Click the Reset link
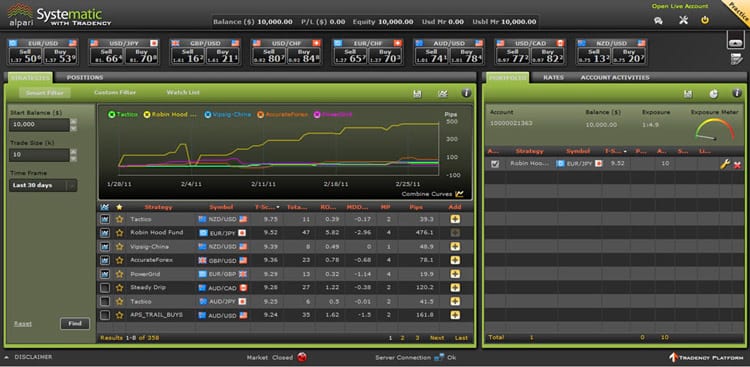The image size is (750, 367). [22, 323]
